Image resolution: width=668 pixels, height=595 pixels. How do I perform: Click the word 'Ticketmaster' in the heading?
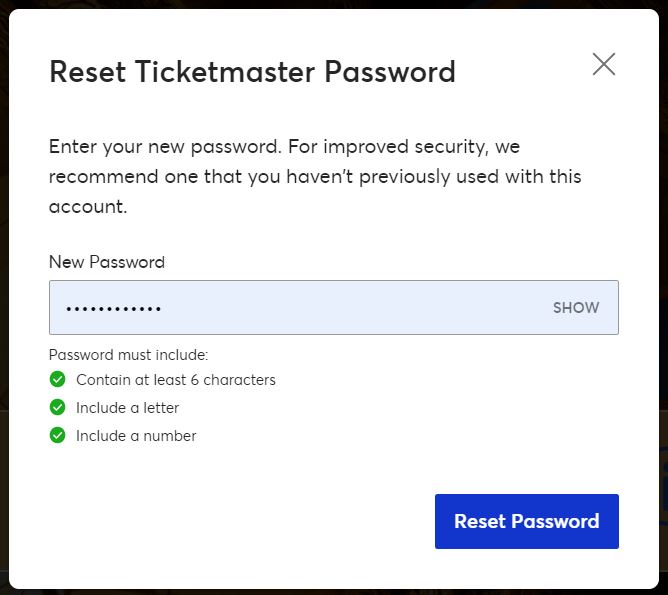coord(225,72)
